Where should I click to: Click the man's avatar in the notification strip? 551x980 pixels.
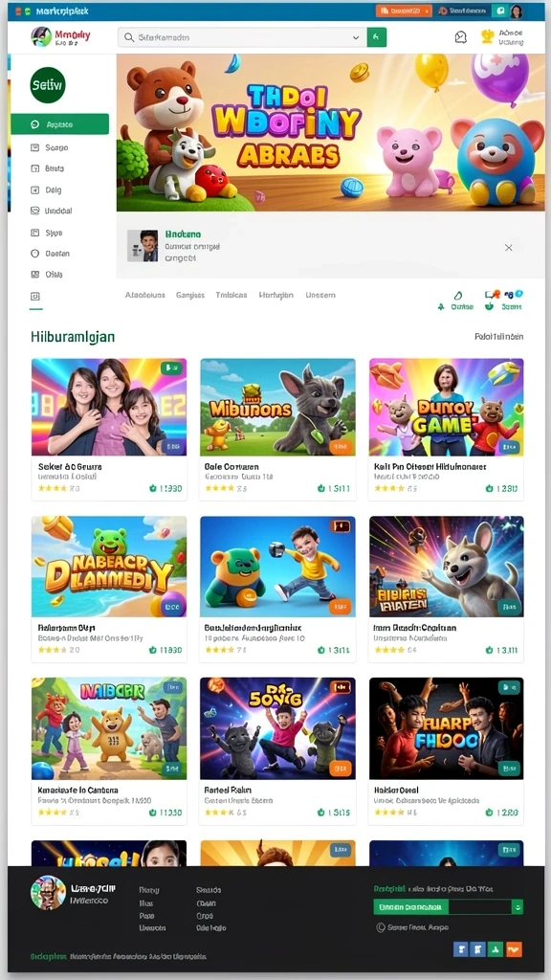(143, 245)
